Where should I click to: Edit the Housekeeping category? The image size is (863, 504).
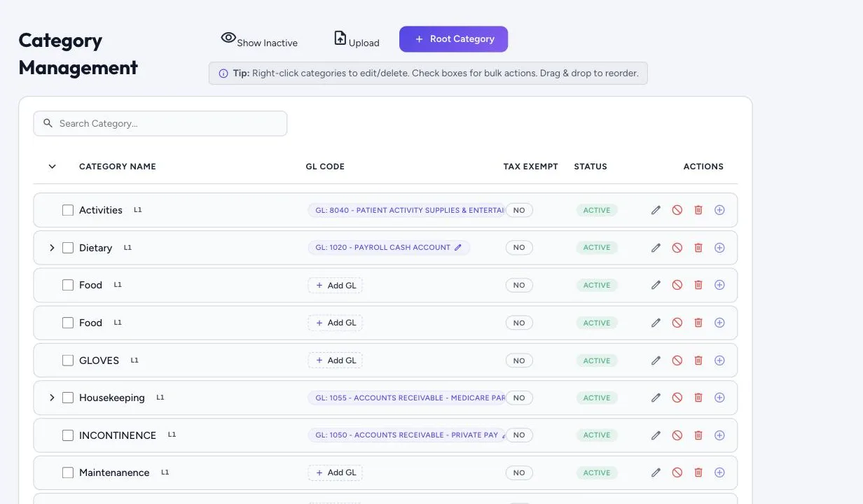coord(656,398)
